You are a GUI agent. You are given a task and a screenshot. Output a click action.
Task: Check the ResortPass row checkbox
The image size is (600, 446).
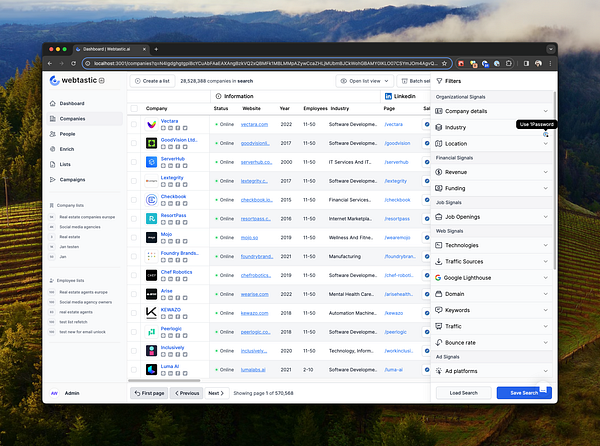pos(134,219)
